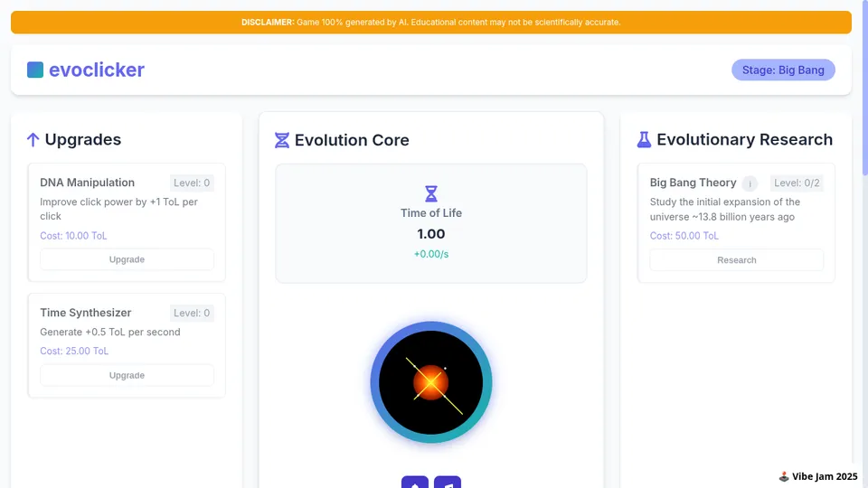Viewport: 868px width, 488px height.
Task: Click the Time Synthesizer Level: 0 badge
Action: click(x=192, y=313)
